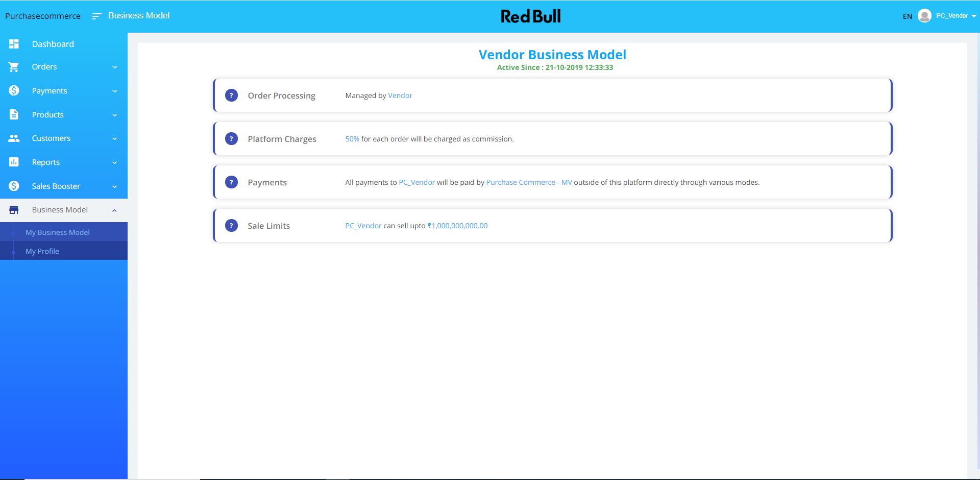The height and width of the screenshot is (480, 980).
Task: Click the Vendor link in Order Processing
Action: click(400, 95)
